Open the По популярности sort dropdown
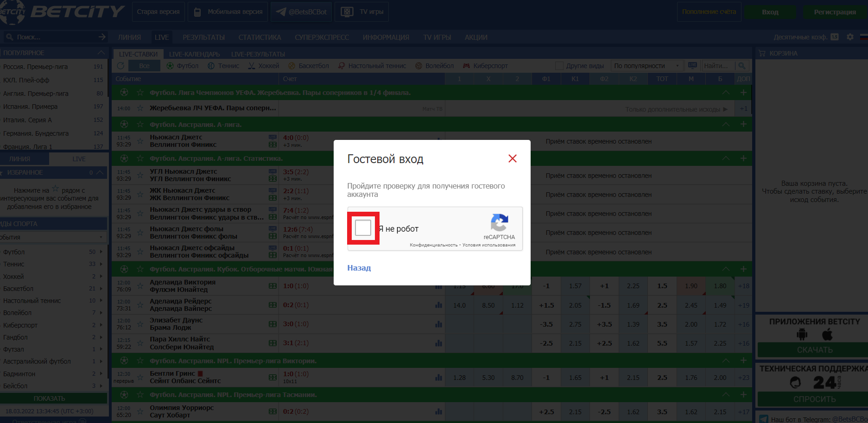 coord(647,66)
